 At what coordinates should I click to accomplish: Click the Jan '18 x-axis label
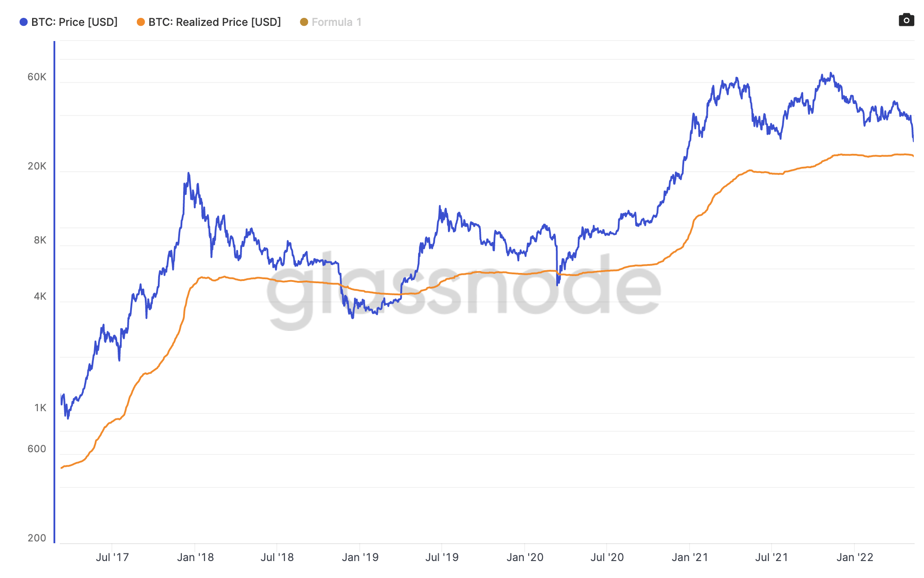pos(195,557)
